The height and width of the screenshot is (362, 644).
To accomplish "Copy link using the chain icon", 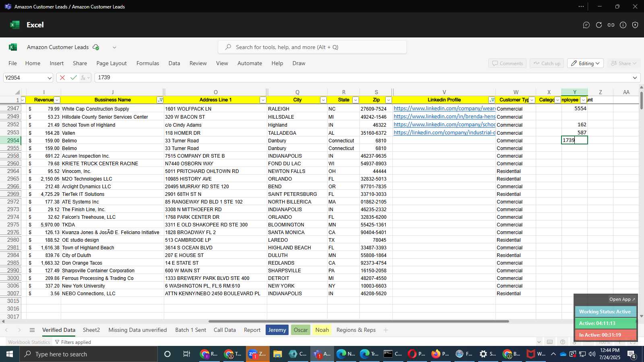I will [611, 25].
